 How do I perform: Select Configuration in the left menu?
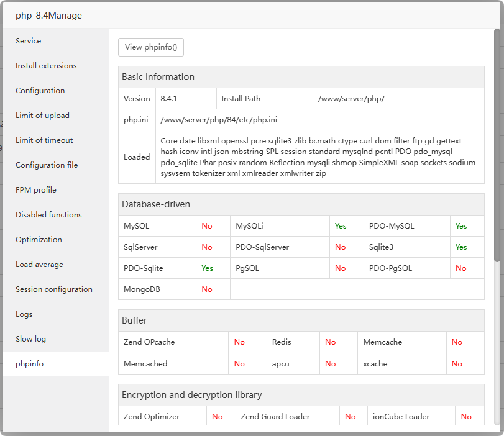[40, 91]
